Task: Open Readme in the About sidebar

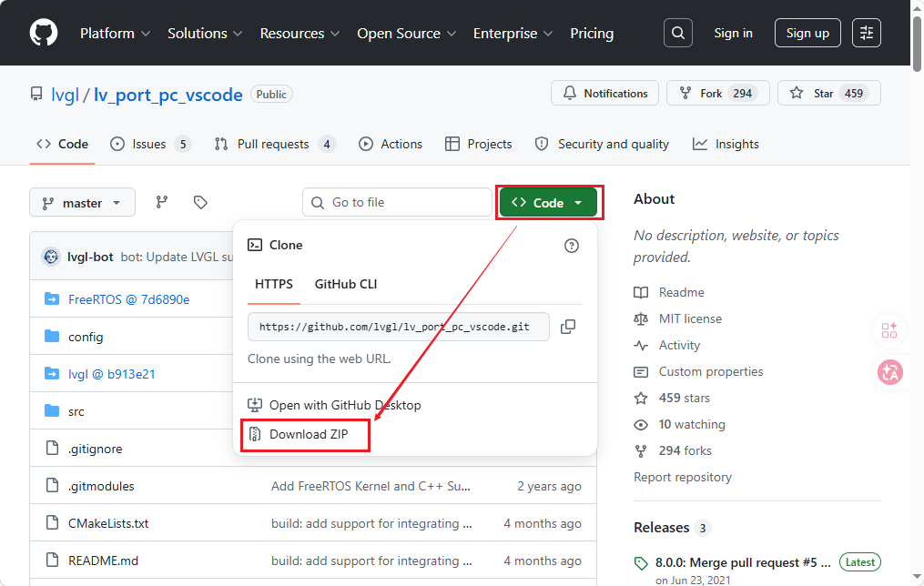Action: [681, 292]
